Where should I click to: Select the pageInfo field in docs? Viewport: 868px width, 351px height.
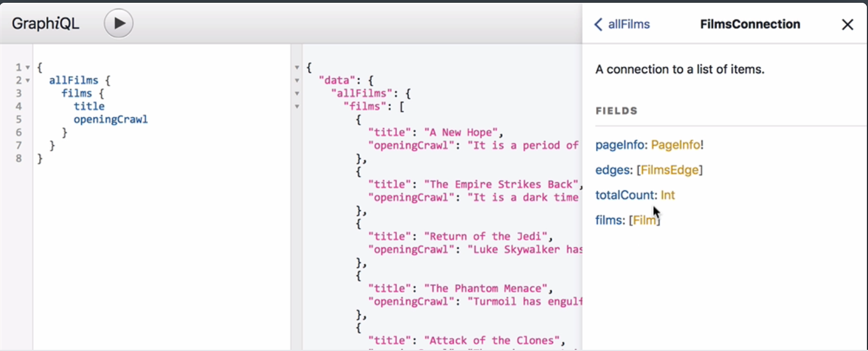(620, 145)
